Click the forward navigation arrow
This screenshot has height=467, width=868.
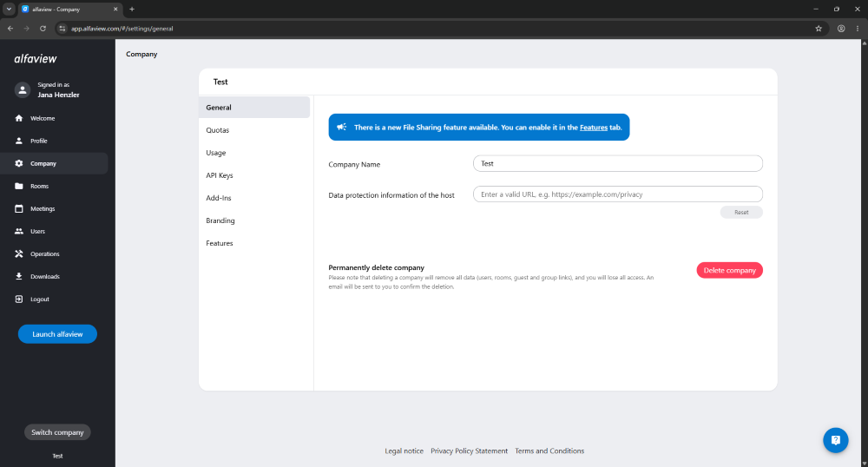pos(26,29)
